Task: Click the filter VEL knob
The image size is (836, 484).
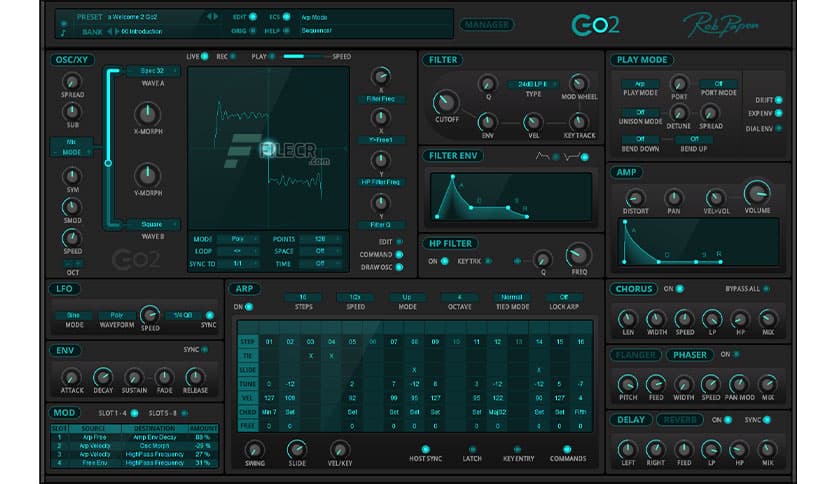Action: pos(532,122)
